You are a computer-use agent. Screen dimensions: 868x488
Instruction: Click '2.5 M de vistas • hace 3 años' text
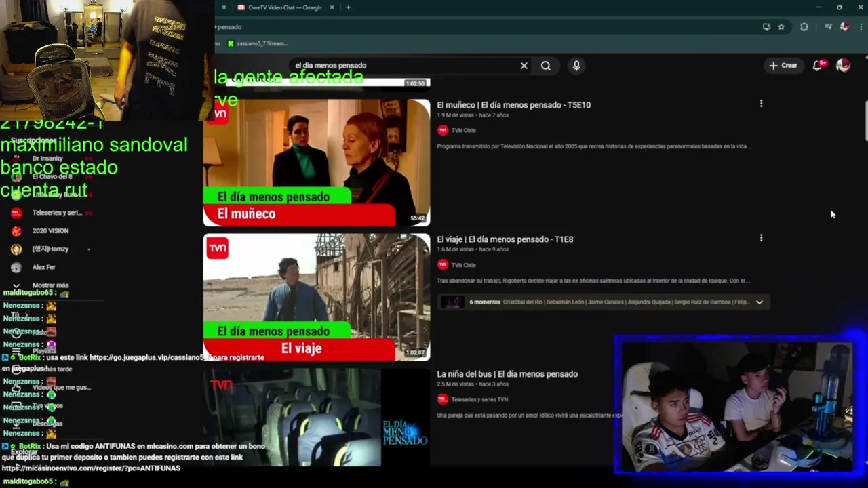point(473,384)
